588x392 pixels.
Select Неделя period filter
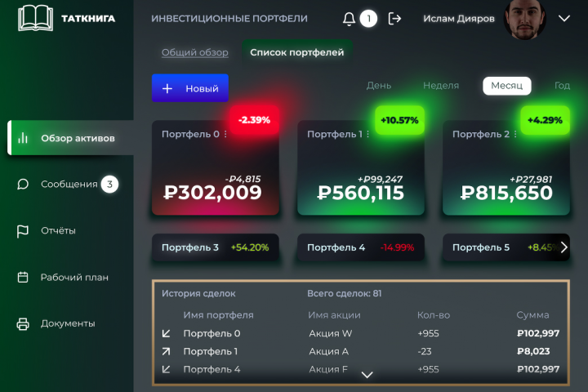441,86
